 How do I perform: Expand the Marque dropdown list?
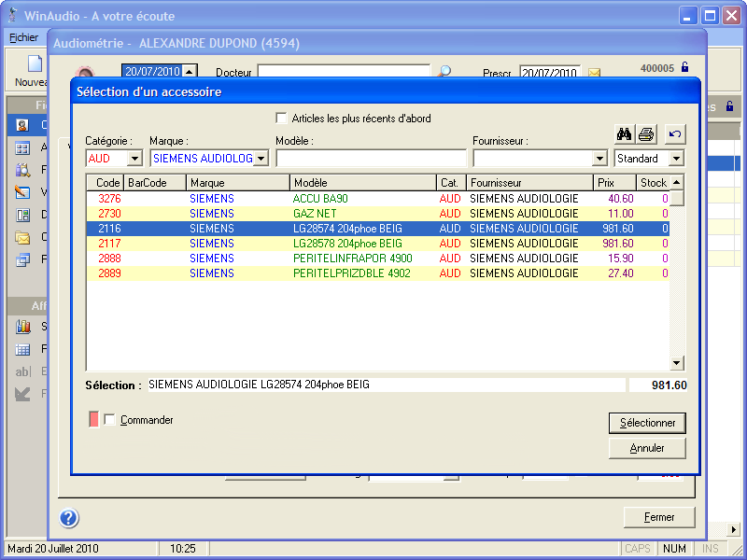[x=261, y=159]
